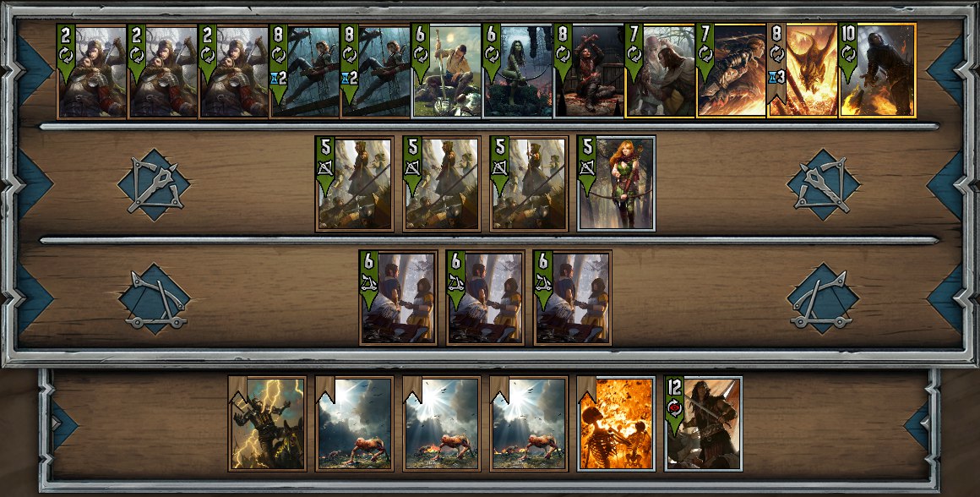
Task: Play the lightning knight card from hand
Action: (x=268, y=423)
